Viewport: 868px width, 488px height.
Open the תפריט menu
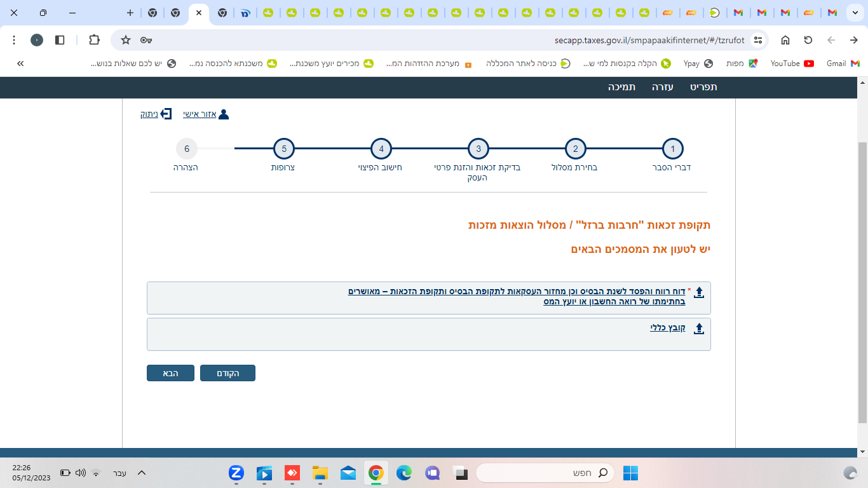pos(703,87)
